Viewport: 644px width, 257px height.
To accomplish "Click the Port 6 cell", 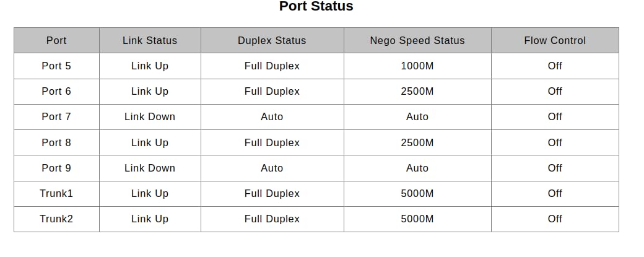I will (x=57, y=92).
